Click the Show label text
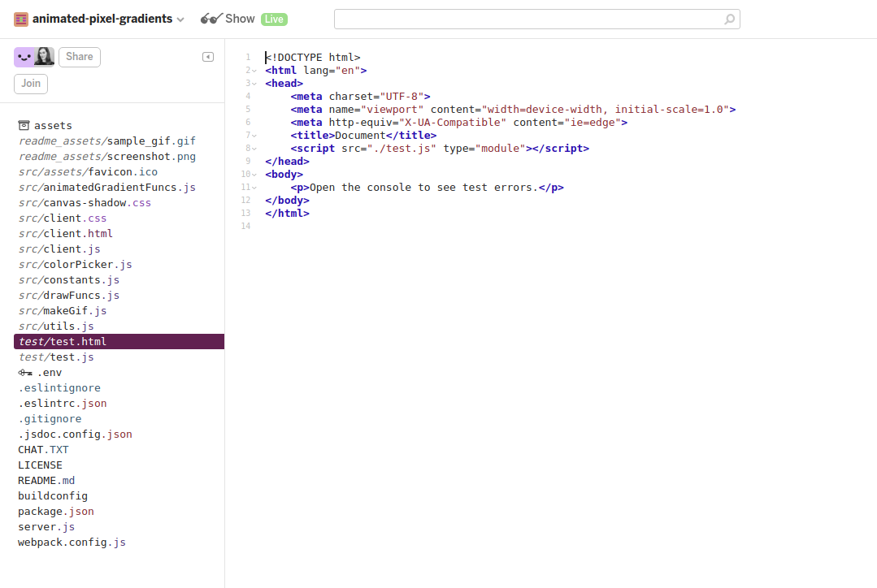The width and height of the screenshot is (877, 588). click(x=240, y=19)
